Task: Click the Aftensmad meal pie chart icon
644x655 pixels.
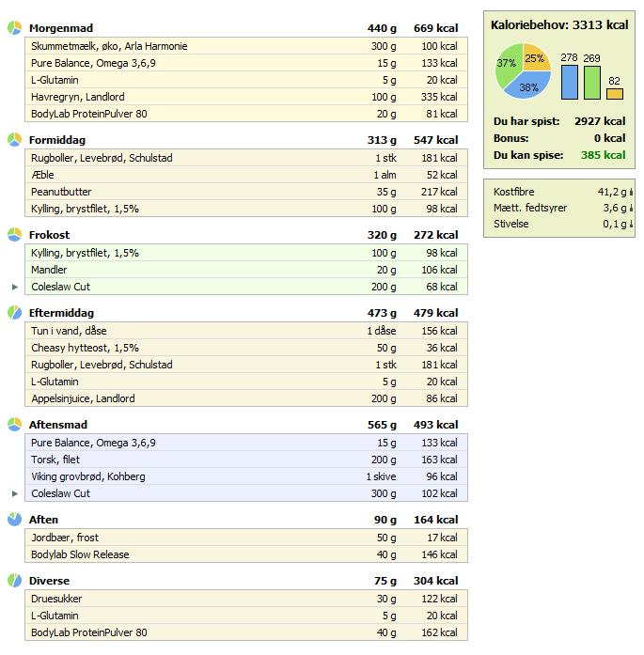Action: 15,424
